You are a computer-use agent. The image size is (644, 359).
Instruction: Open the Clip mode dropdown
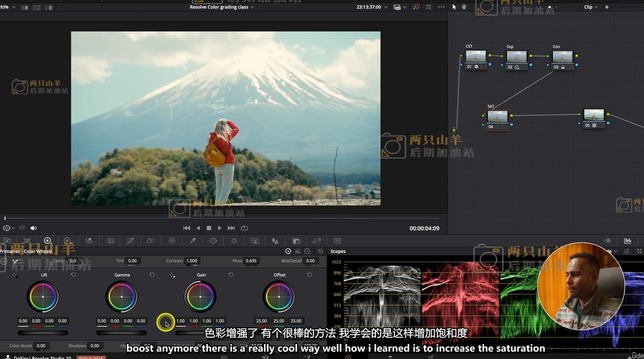tap(591, 7)
